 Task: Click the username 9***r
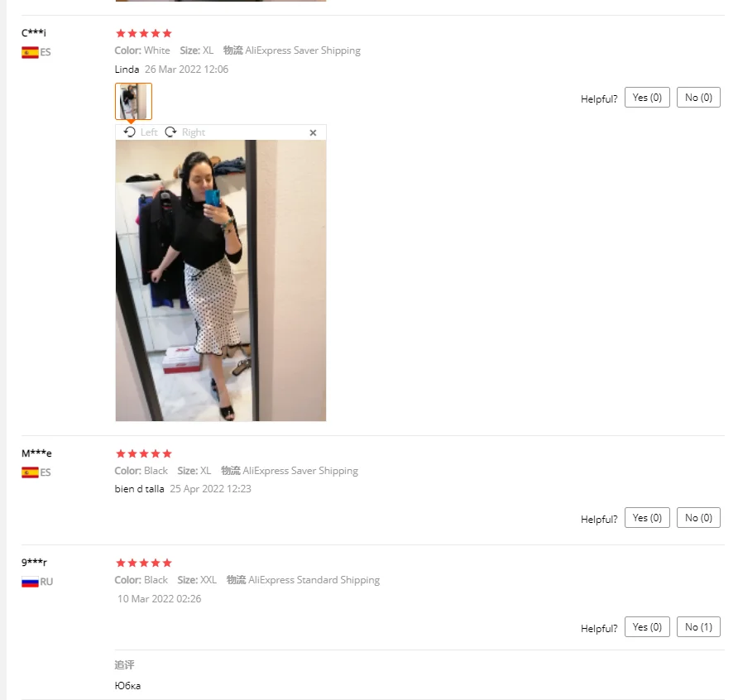pyautogui.click(x=35, y=562)
